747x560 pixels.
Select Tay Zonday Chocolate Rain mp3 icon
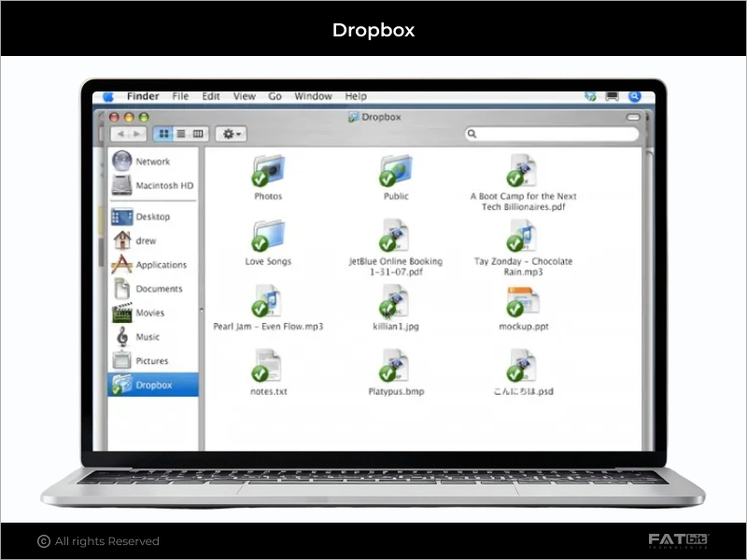point(523,236)
